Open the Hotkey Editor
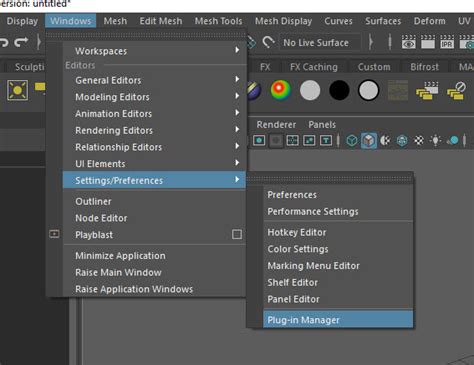Image resolution: width=474 pixels, height=365 pixels. pyautogui.click(x=338, y=232)
